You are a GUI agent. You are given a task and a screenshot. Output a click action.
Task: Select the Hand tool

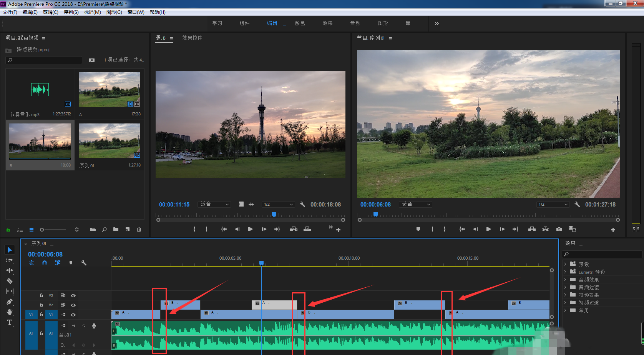click(10, 312)
